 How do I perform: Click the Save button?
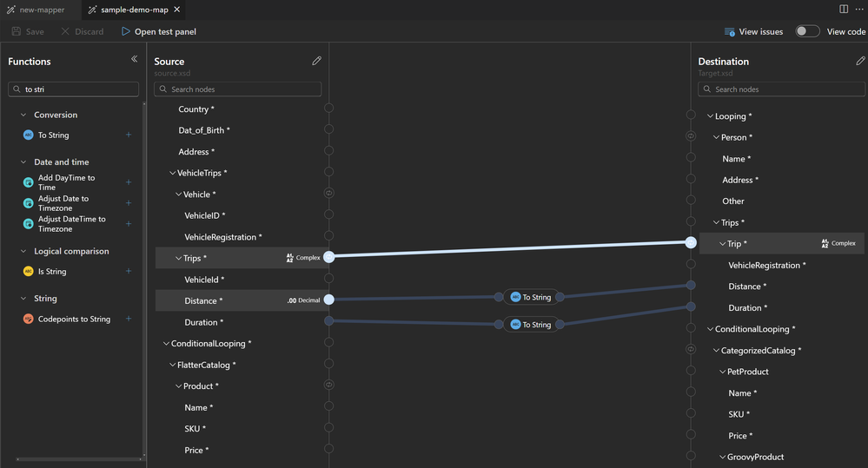click(x=28, y=31)
